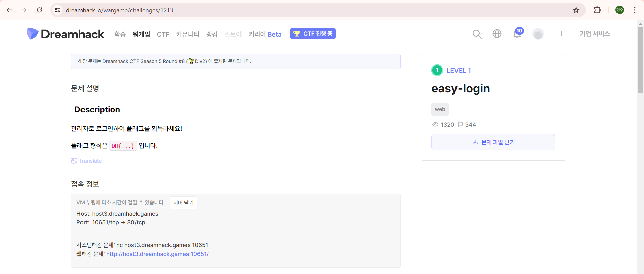Viewport: 644px width, 274px height.
Task: Open the 랭킹 menu
Action: (x=212, y=34)
